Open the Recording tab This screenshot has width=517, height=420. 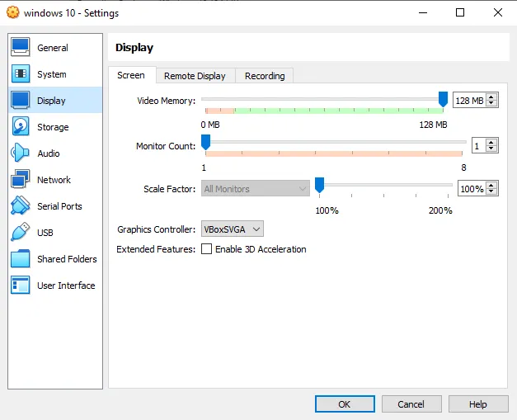click(x=265, y=76)
